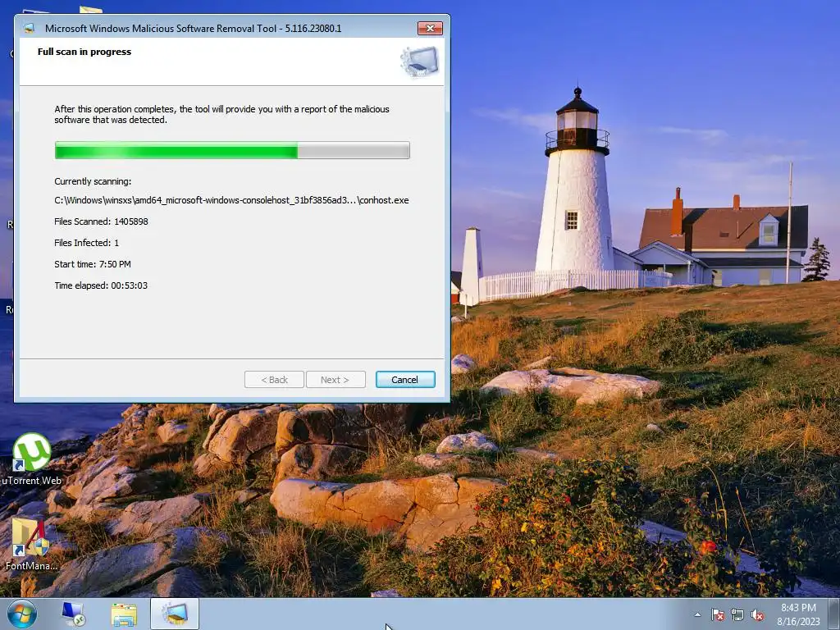Click the conhost.exe path being scanned

point(231,200)
